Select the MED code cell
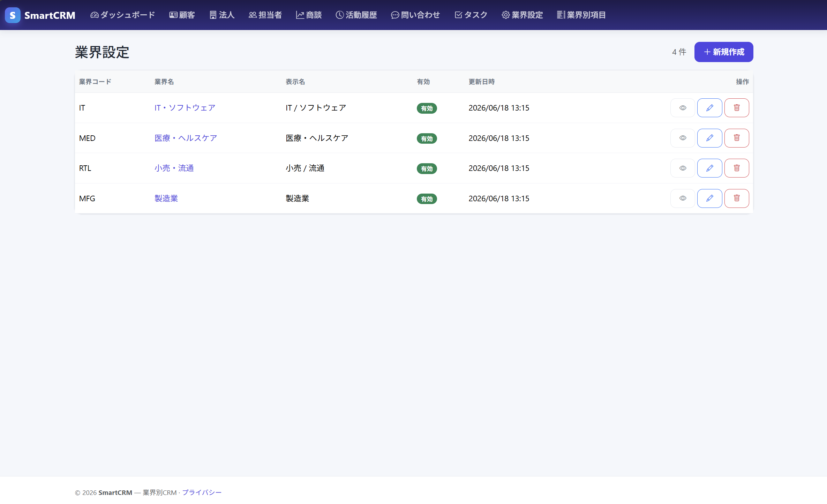827x504 pixels. point(87,138)
